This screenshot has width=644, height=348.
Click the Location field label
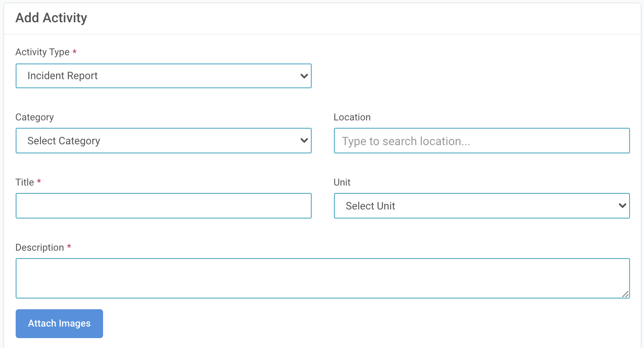352,117
